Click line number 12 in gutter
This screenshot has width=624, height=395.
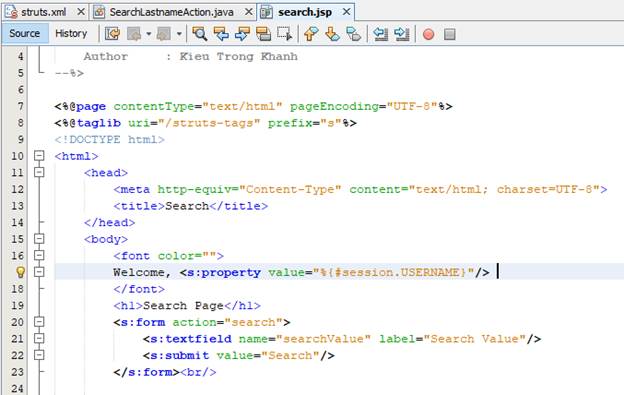pos(17,189)
